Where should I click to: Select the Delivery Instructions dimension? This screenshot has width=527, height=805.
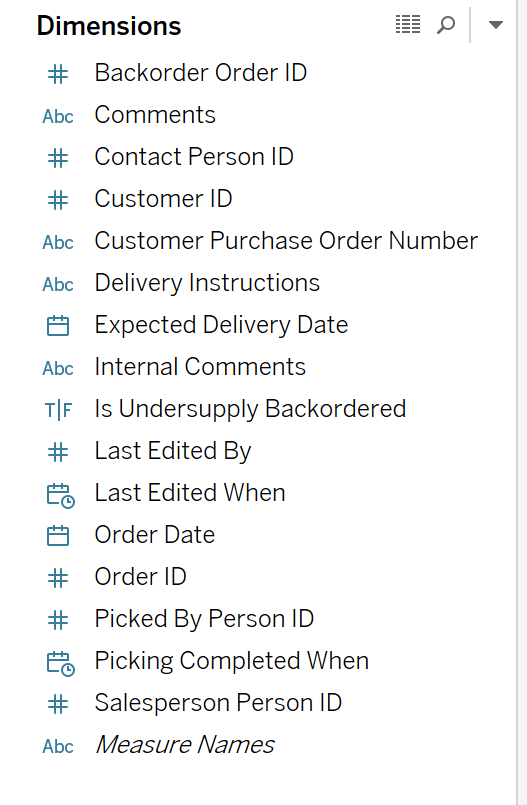(x=207, y=283)
